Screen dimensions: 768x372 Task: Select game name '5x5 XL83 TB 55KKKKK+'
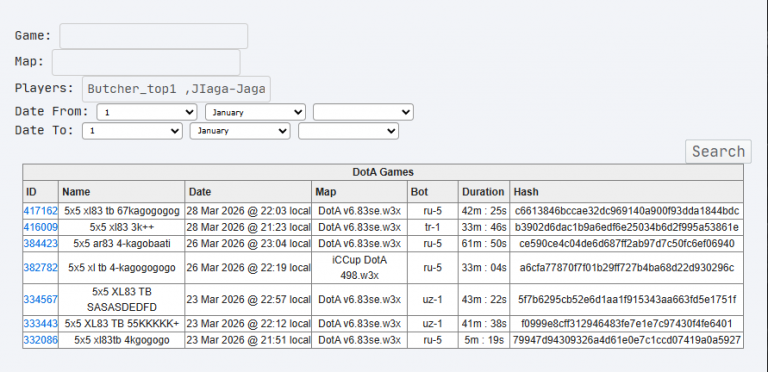pyautogui.click(x=121, y=324)
